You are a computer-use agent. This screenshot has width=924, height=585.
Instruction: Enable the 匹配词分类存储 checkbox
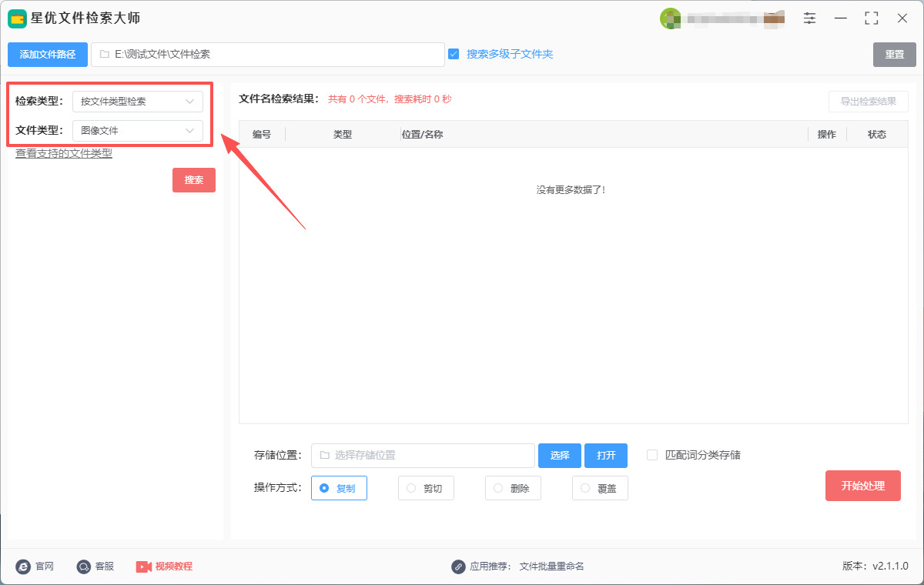click(x=652, y=455)
